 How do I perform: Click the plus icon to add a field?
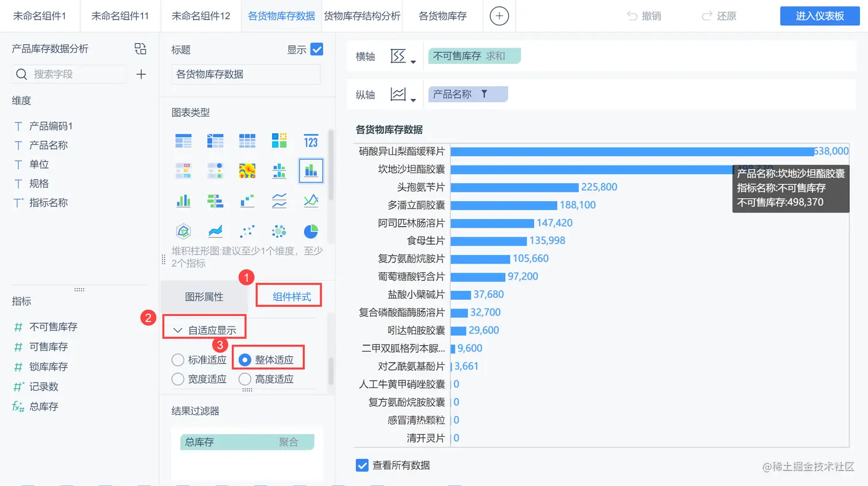tap(141, 74)
